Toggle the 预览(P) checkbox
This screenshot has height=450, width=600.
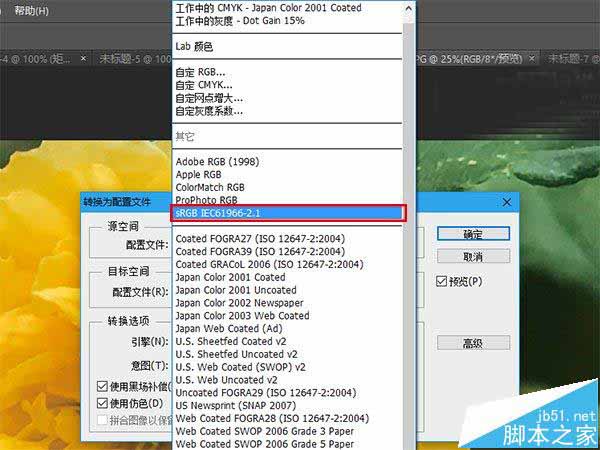pyautogui.click(x=442, y=282)
